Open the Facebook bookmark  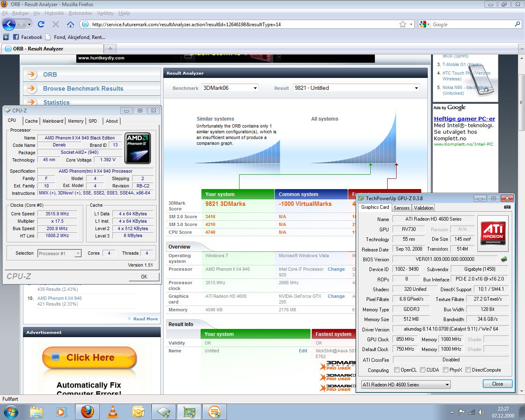[x=28, y=37]
